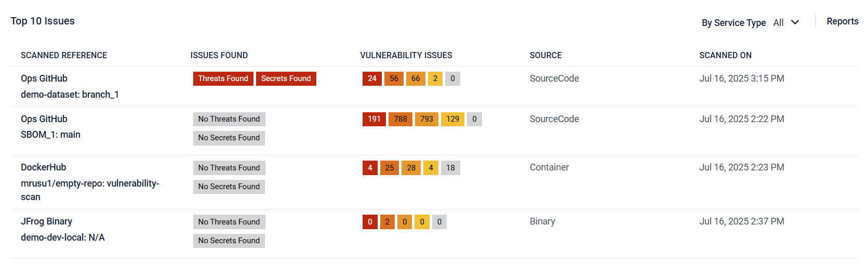This screenshot has width=868, height=264.
Task: Select the All service type filter value
Action: [x=778, y=22]
